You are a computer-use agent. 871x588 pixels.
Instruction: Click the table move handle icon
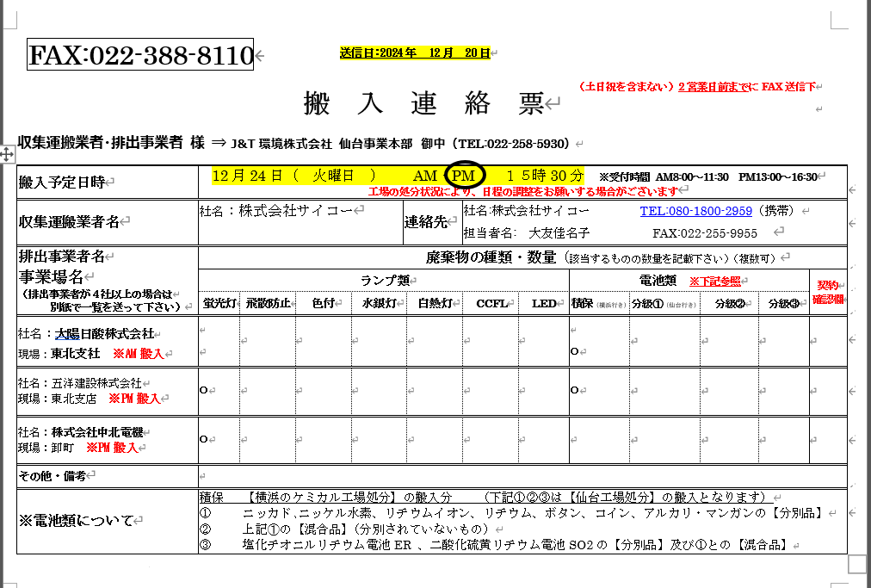[7, 154]
